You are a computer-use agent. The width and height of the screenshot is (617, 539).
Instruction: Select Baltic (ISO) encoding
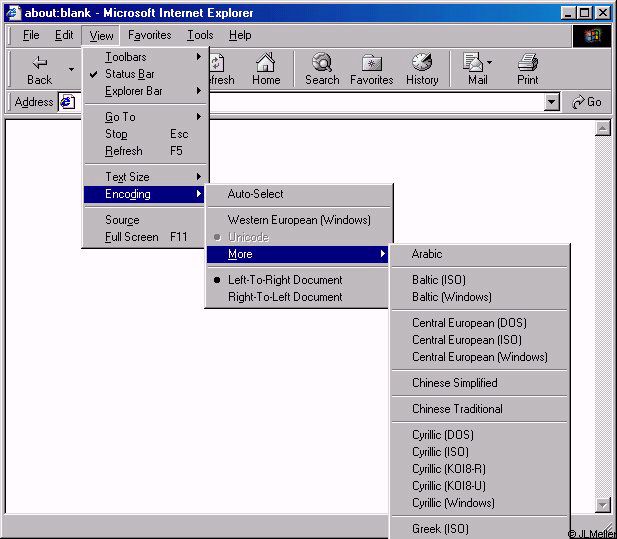tap(479, 280)
